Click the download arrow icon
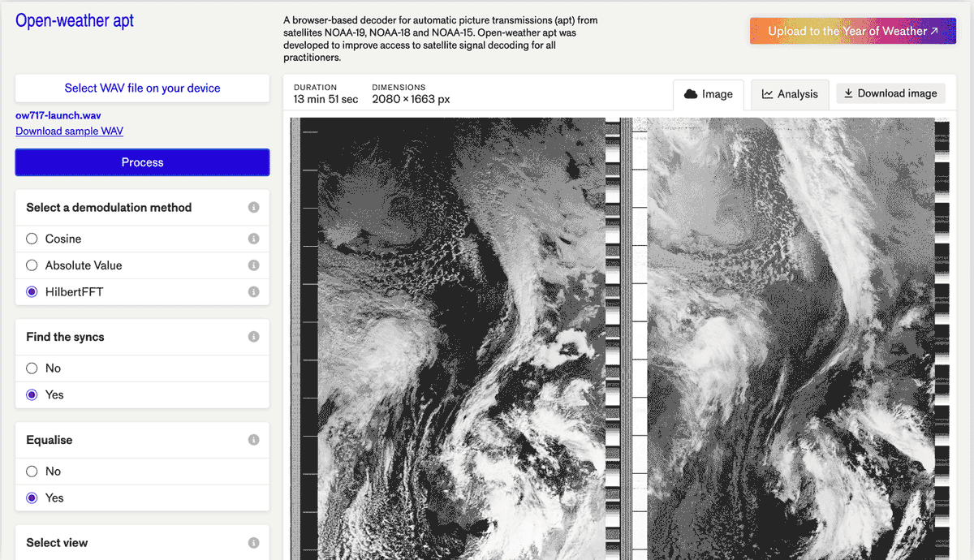This screenshot has height=560, width=974. 848,93
